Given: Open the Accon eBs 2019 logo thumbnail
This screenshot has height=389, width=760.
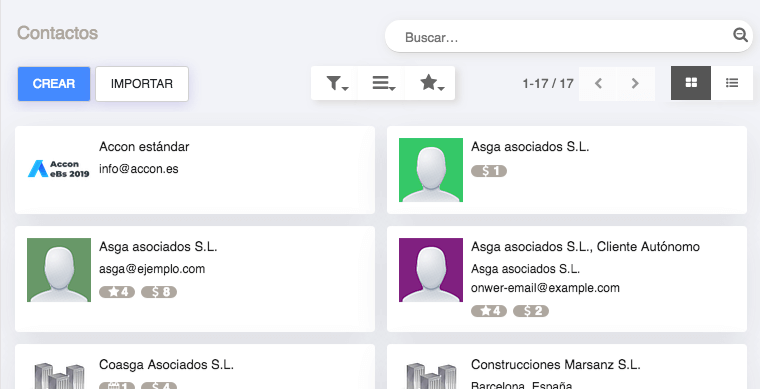Looking at the screenshot, I should [59, 169].
